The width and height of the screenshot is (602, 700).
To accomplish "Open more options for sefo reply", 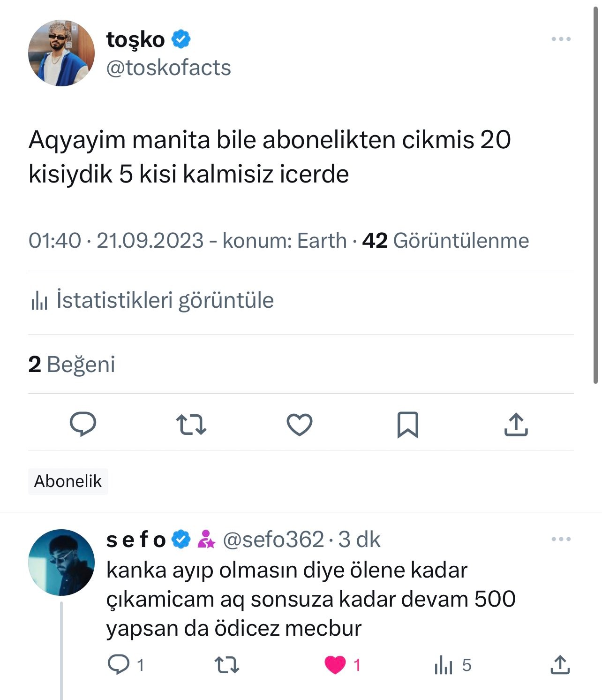I will coord(561,539).
